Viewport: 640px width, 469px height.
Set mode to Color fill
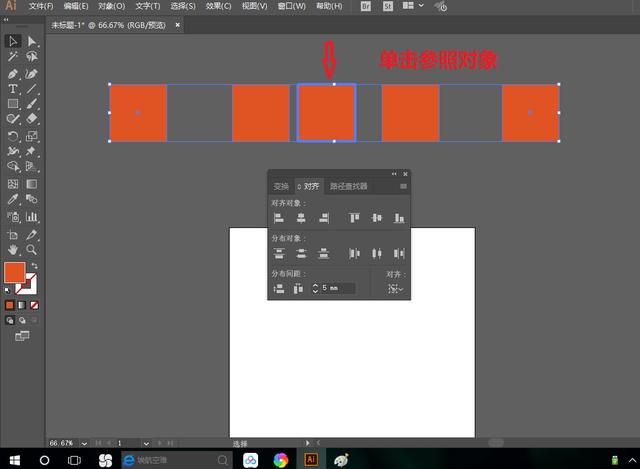[x=9, y=305]
